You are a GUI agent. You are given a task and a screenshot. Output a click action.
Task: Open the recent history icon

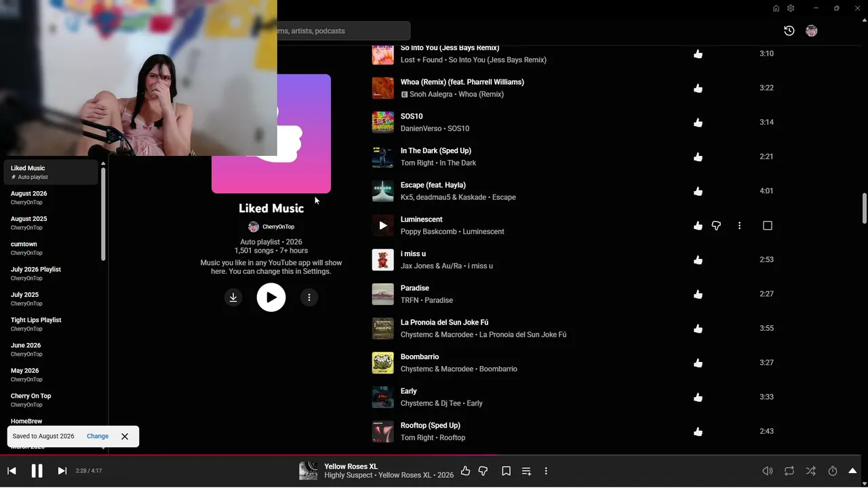pyautogui.click(x=789, y=30)
